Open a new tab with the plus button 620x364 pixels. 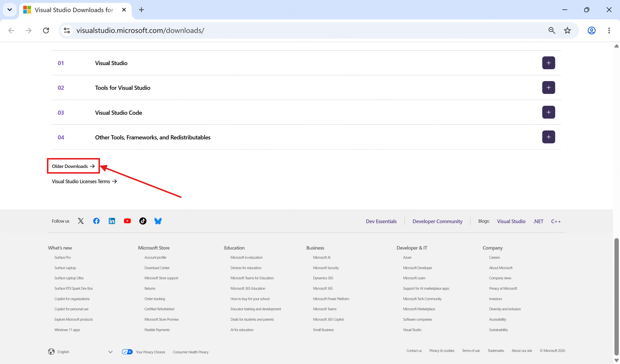(x=141, y=10)
